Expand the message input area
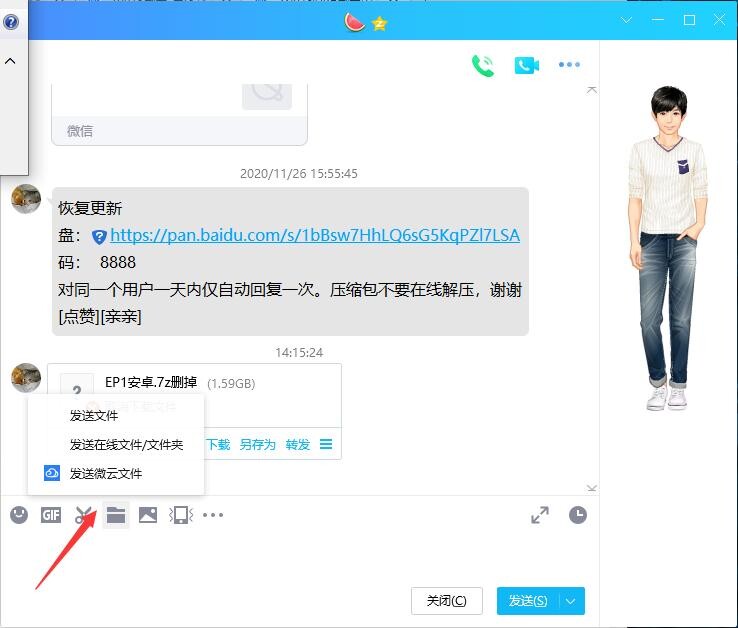 click(x=540, y=515)
